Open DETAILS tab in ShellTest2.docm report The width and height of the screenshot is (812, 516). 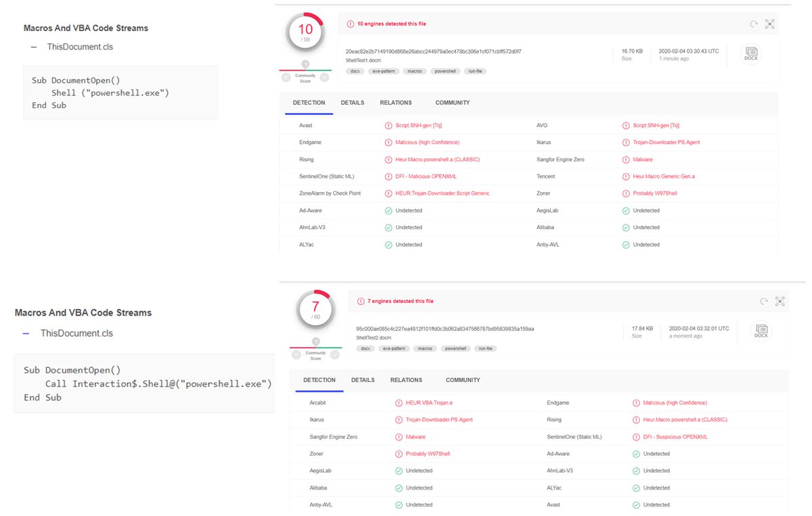tap(363, 380)
